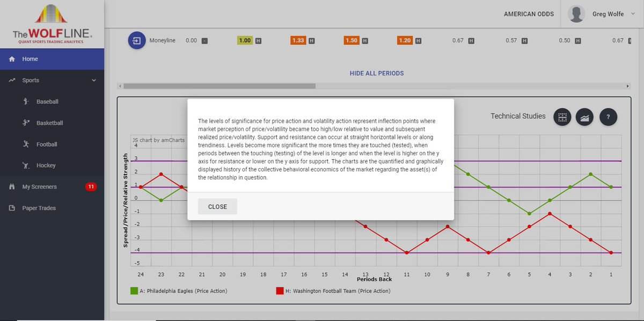
Task: Click the JS chart by amCharts link
Action: click(x=158, y=140)
